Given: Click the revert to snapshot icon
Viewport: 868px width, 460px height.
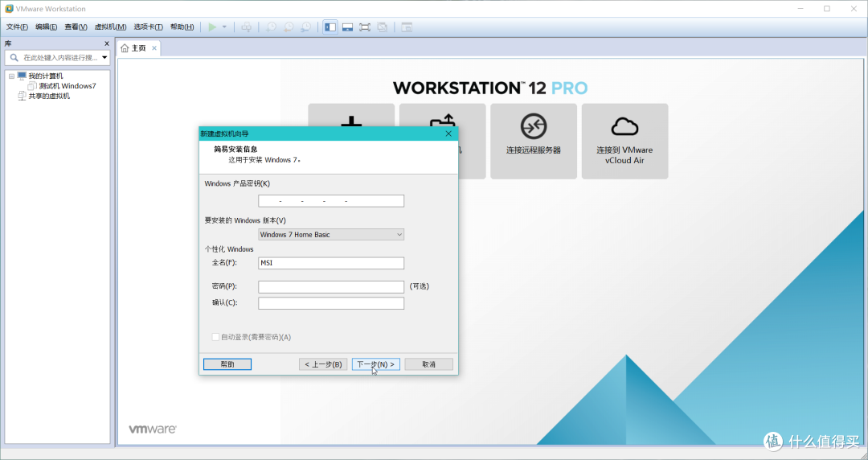Looking at the screenshot, I should pos(289,27).
